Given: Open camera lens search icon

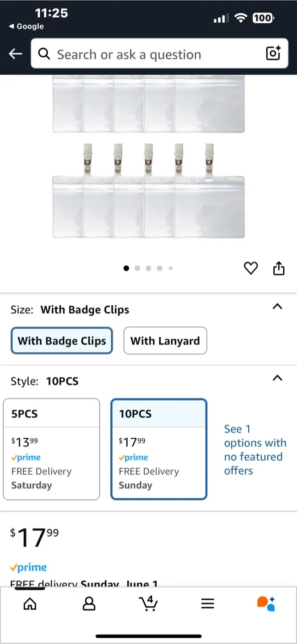Looking at the screenshot, I should click(x=273, y=53).
